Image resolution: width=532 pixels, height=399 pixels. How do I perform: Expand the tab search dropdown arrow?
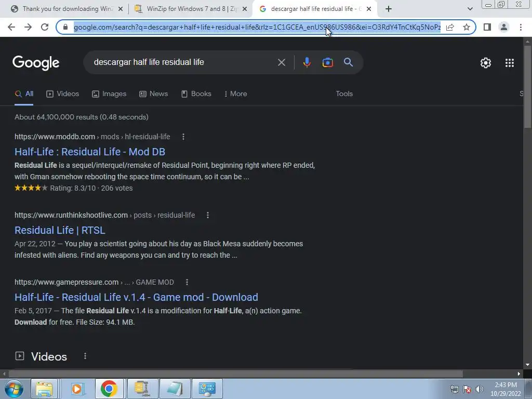click(x=470, y=9)
